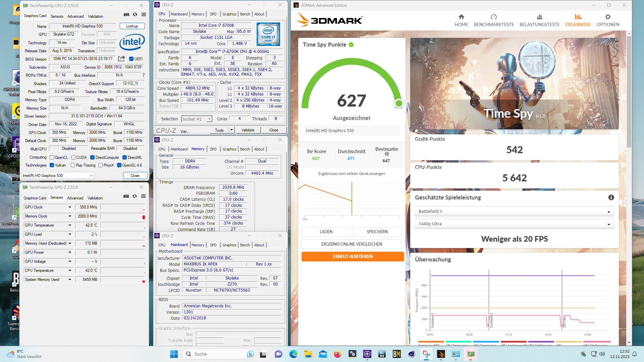The image size is (644, 362).
Task: Click Bus Interface question mark in GPU-Z
Action: 144,75
